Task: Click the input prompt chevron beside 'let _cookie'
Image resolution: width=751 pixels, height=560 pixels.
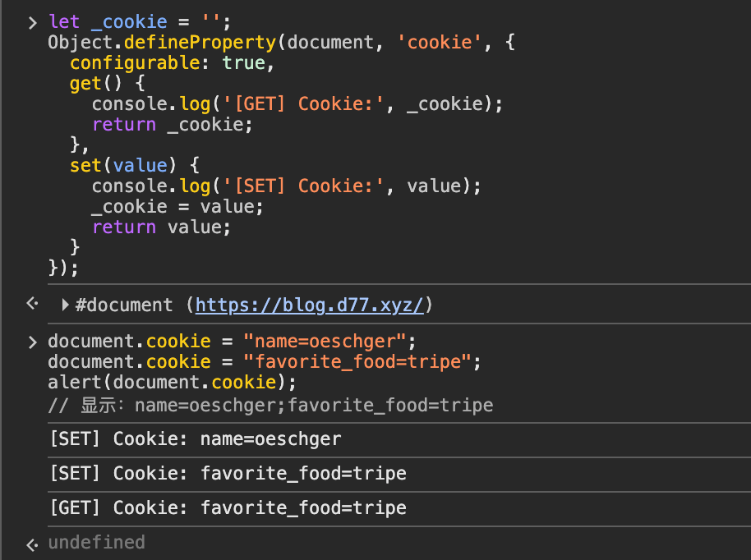Action: coord(32,22)
